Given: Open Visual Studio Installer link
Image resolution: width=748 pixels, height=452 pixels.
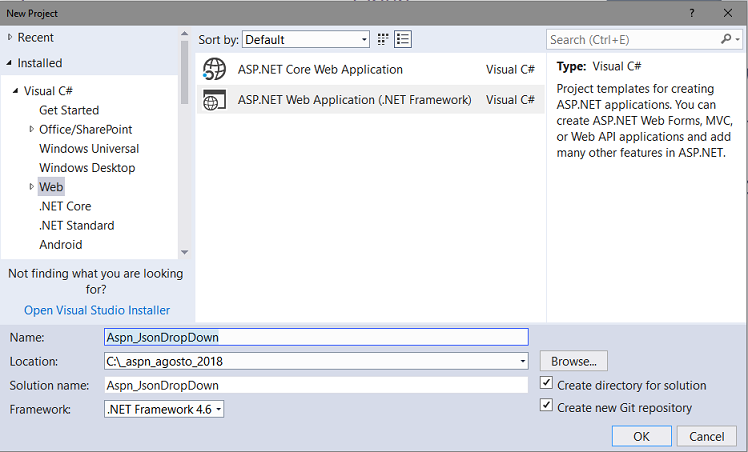Looking at the screenshot, I should 97,310.
